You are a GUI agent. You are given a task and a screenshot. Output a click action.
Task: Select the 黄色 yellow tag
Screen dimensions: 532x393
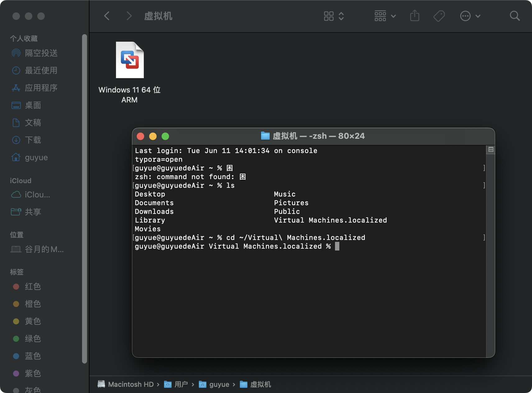[x=27, y=321]
